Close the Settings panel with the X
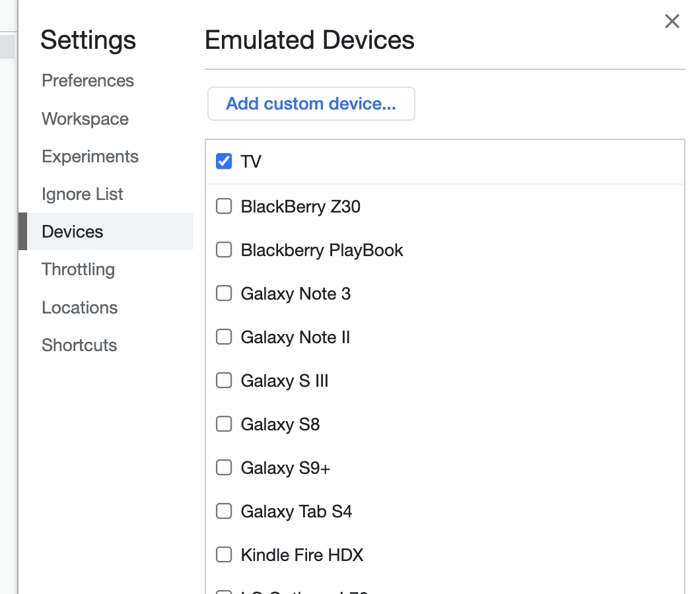The image size is (700, 594). 672,22
